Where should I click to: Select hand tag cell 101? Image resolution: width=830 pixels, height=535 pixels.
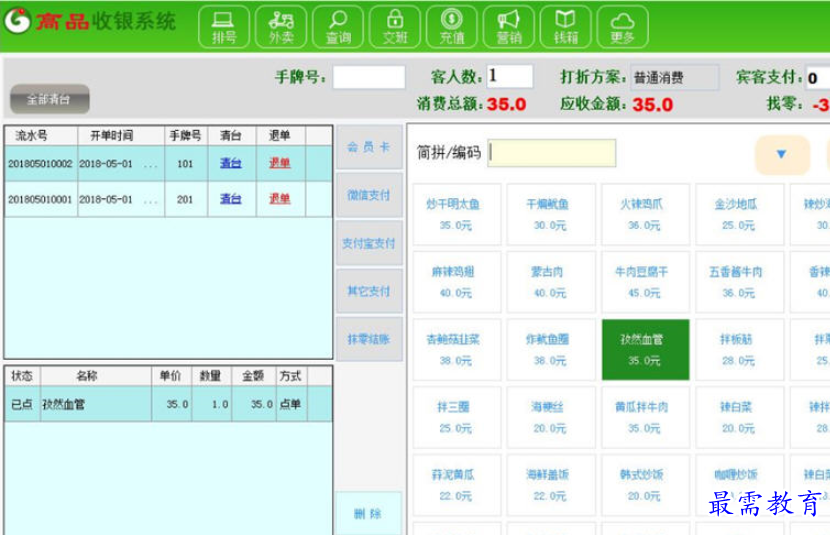[x=185, y=164]
